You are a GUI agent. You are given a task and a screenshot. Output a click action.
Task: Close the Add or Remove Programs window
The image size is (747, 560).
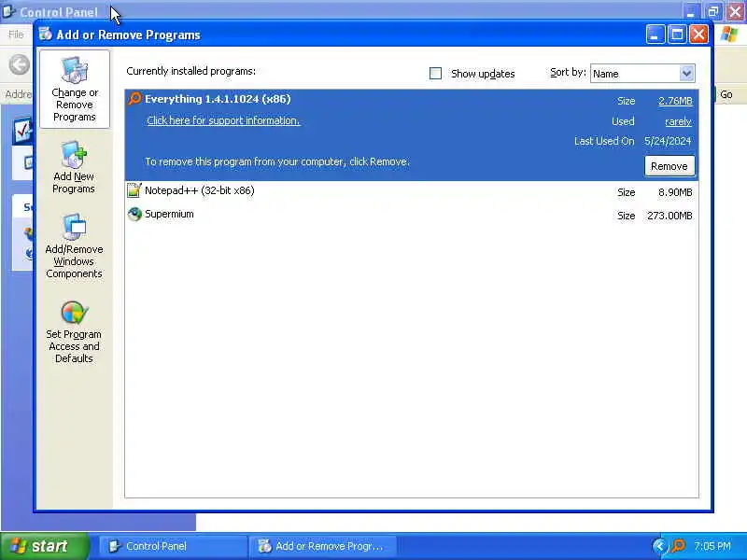point(698,35)
